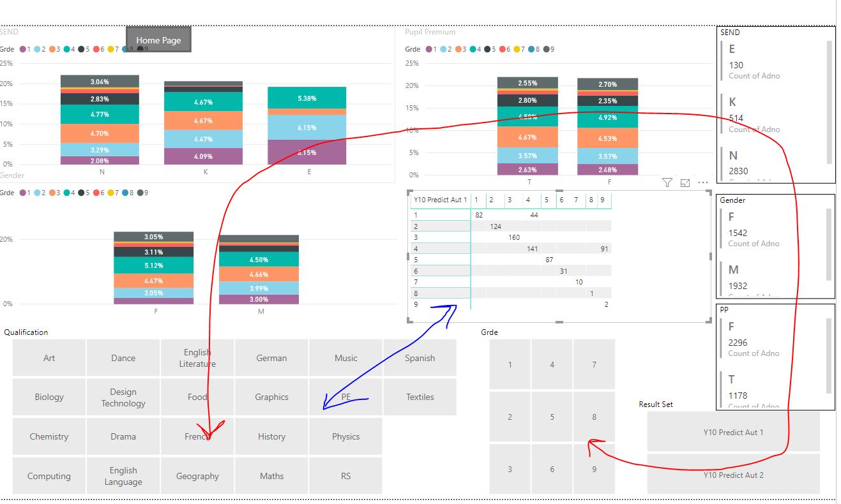Select Y10 Predict Aut 1 in Result Set
The image size is (841, 504).
pos(733,432)
